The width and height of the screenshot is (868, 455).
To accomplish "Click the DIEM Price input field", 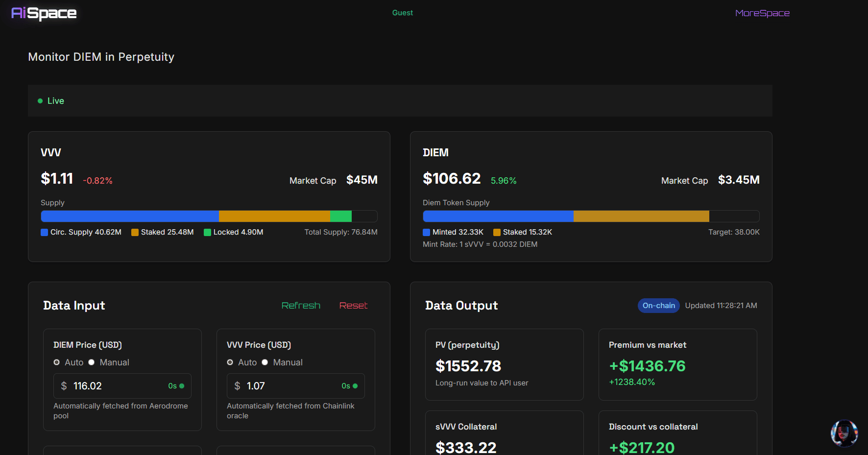I will tap(122, 386).
